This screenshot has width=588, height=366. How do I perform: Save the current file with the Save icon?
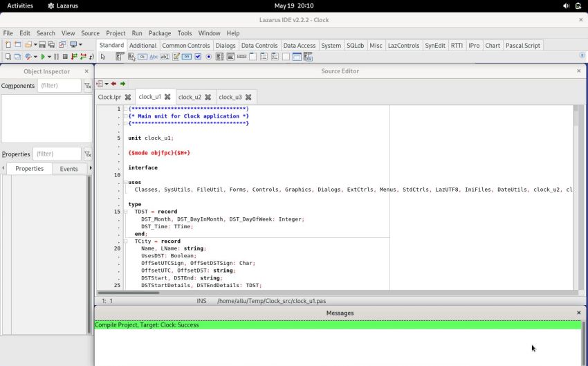click(x=42, y=44)
